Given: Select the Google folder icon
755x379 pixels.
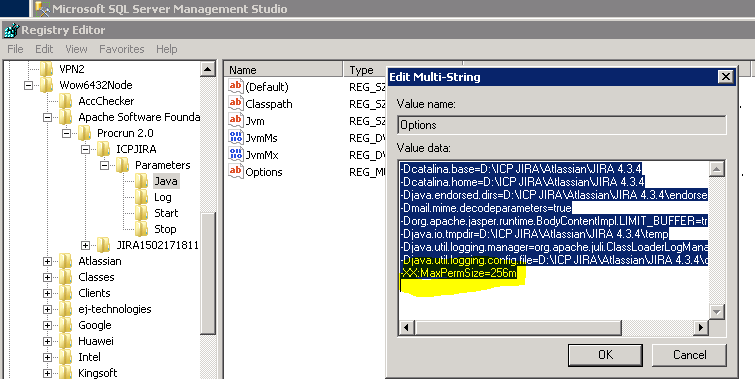Looking at the screenshot, I should tap(65, 325).
